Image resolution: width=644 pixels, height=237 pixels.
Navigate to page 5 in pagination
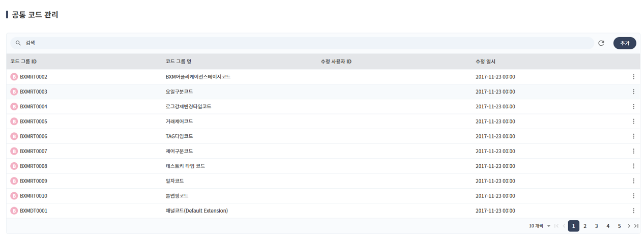[619, 226]
